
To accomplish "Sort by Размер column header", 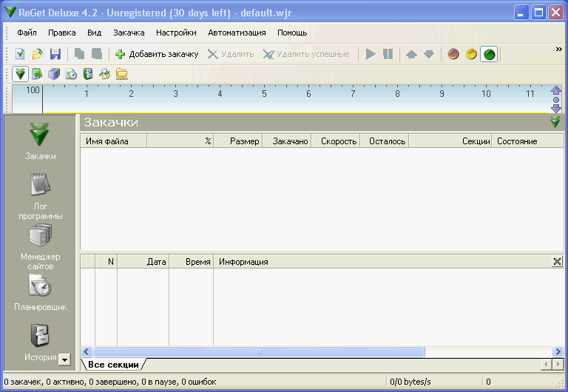I will (238, 141).
